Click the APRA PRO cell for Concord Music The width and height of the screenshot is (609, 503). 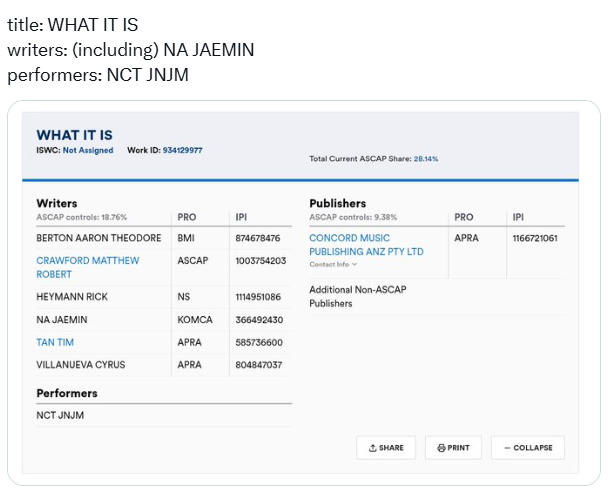coord(466,238)
